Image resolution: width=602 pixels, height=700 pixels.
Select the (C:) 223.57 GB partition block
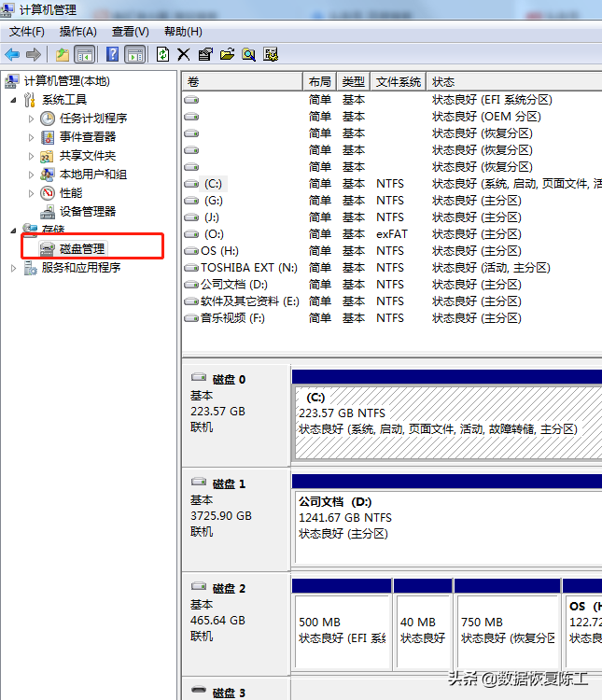pyautogui.click(x=447, y=422)
